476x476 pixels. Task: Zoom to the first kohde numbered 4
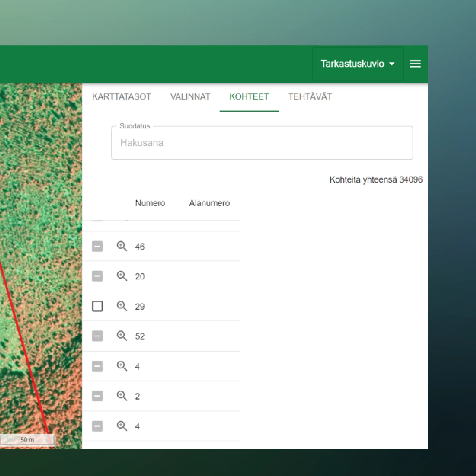pos(122,366)
